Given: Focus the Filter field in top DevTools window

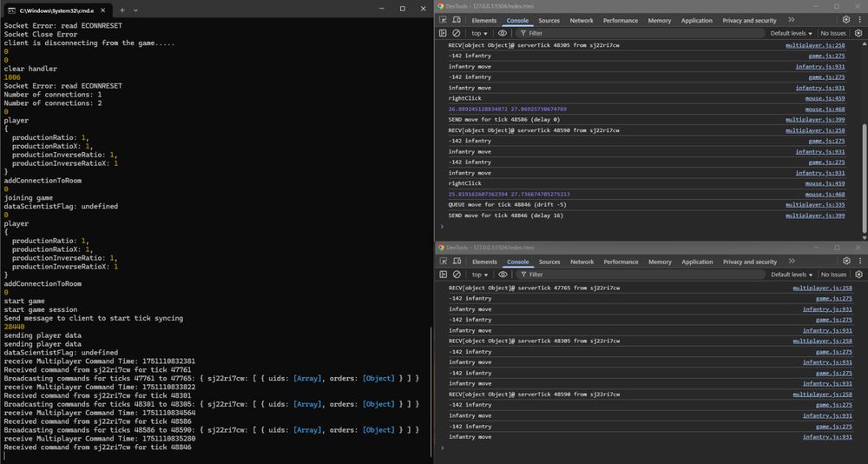Looking at the screenshot, I should [640, 33].
